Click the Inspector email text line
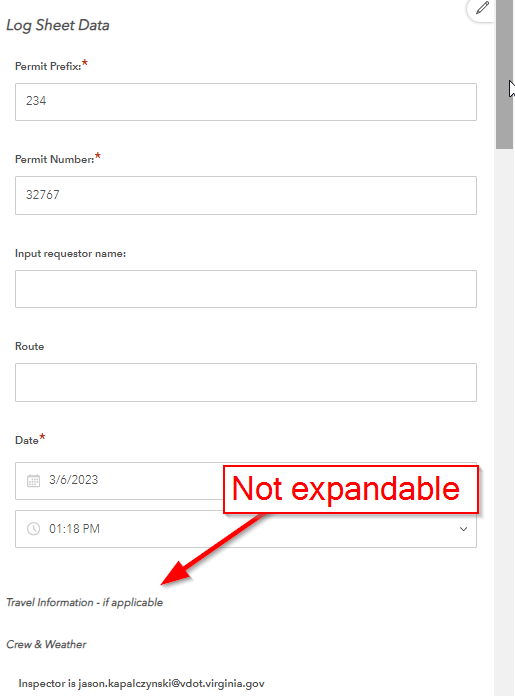The image size is (515, 696). [x=142, y=684]
